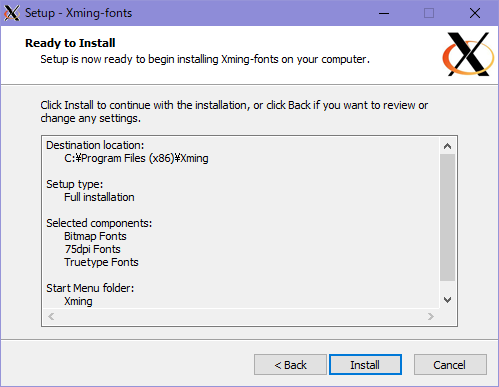Click the destination path C:¥Program Files (x86)¥Xming

click(x=136, y=158)
